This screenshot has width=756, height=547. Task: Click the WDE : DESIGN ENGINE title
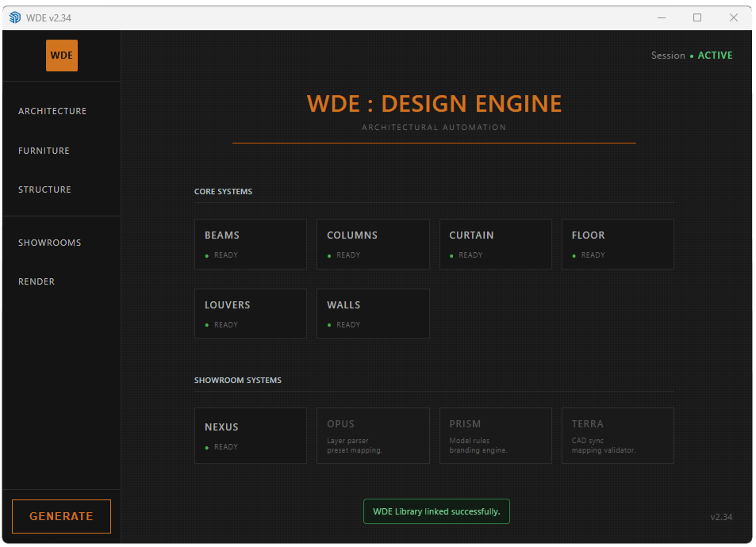pyautogui.click(x=434, y=104)
